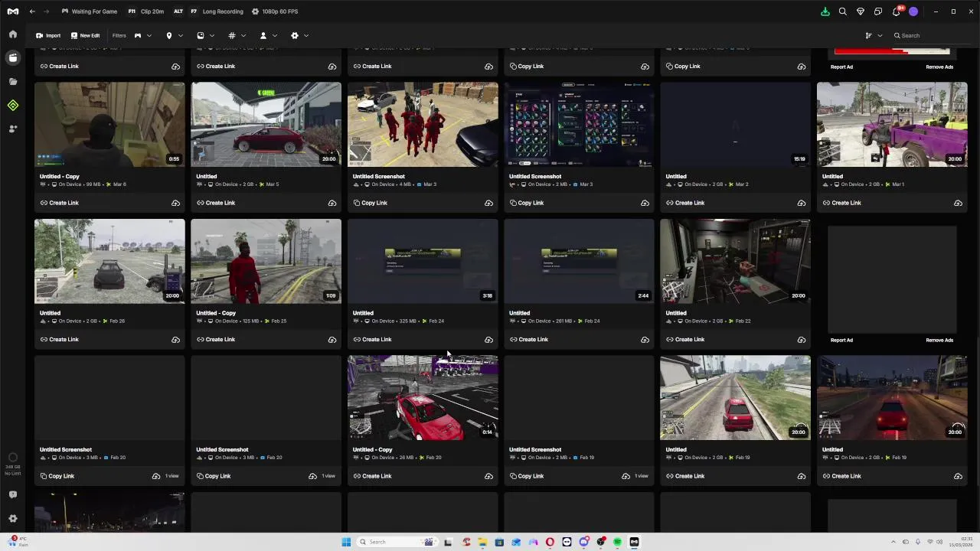Click the Import button
Image resolution: width=980 pixels, height=551 pixels.
pos(48,35)
